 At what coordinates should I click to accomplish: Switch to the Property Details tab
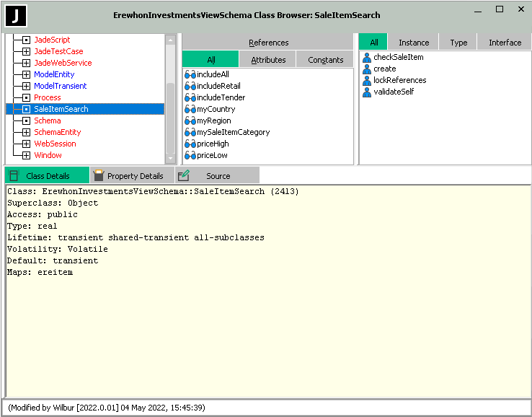tap(134, 175)
